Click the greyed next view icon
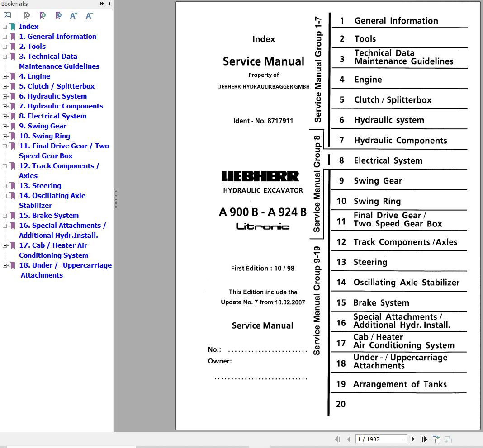The image size is (483, 448). [448, 439]
